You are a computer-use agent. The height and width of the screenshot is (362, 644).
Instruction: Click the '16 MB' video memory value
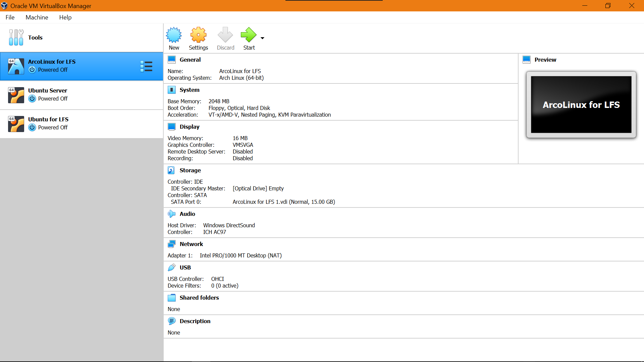pos(240,138)
